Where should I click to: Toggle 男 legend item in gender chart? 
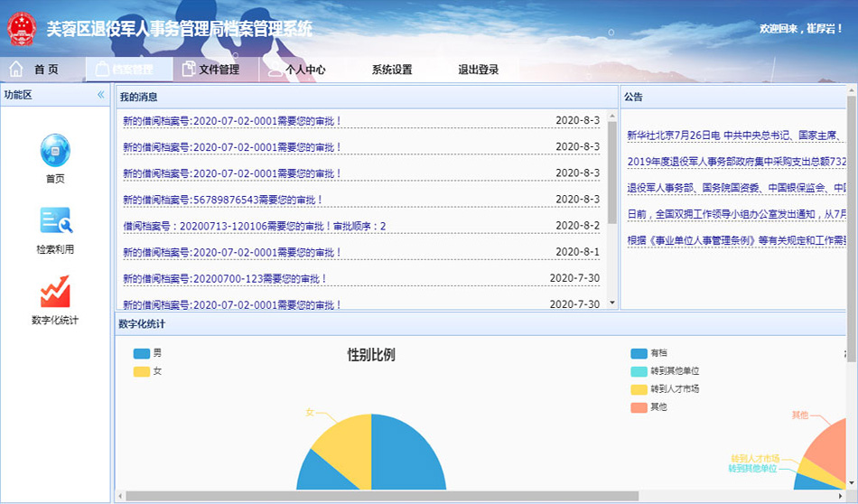[x=142, y=354]
